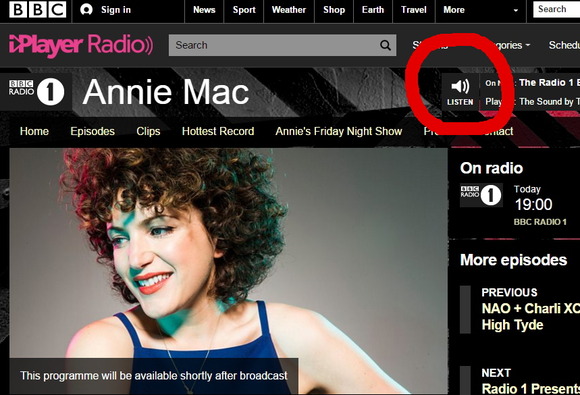Open Travel from the top bar
Image resolution: width=580 pixels, height=395 pixels.
click(x=414, y=10)
